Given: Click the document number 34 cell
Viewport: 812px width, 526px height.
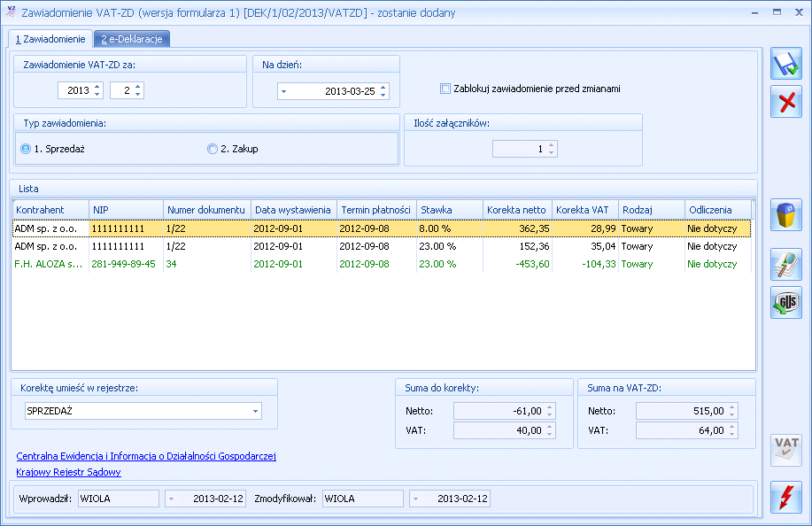Looking at the screenshot, I should pyautogui.click(x=206, y=264).
